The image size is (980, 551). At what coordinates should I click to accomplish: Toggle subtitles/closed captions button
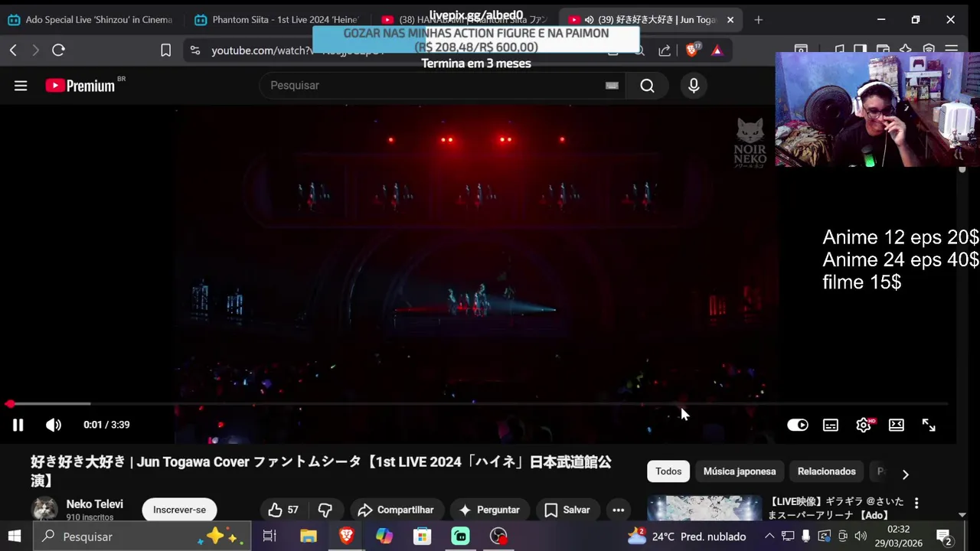(x=831, y=425)
